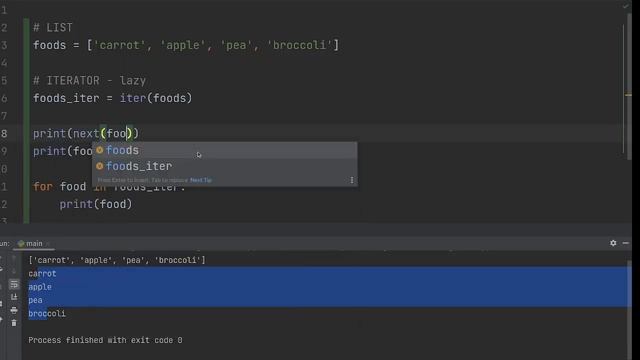This screenshot has width=640, height=360.
Task: Click print(food) inside the for loop
Action: pos(96,204)
